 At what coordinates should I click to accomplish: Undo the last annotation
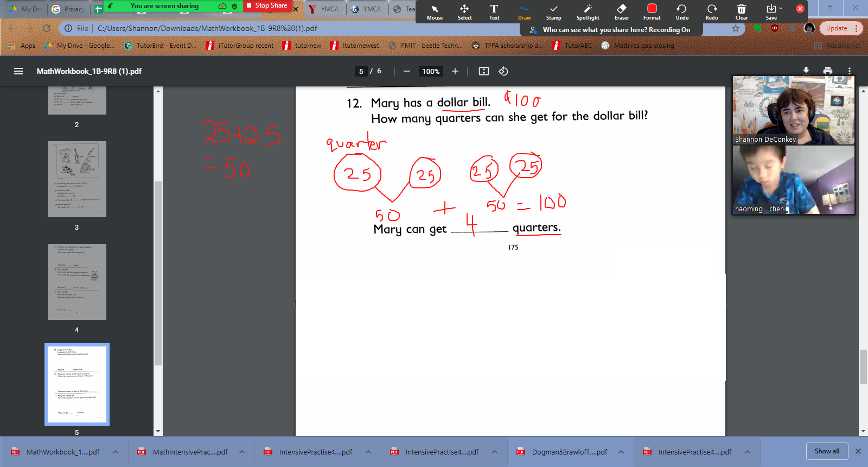682,12
